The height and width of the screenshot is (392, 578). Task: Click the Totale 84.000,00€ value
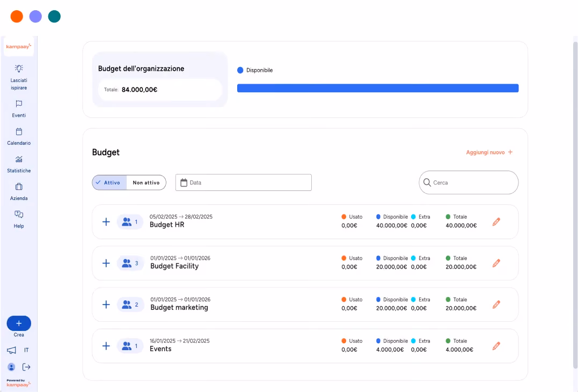coord(140,90)
